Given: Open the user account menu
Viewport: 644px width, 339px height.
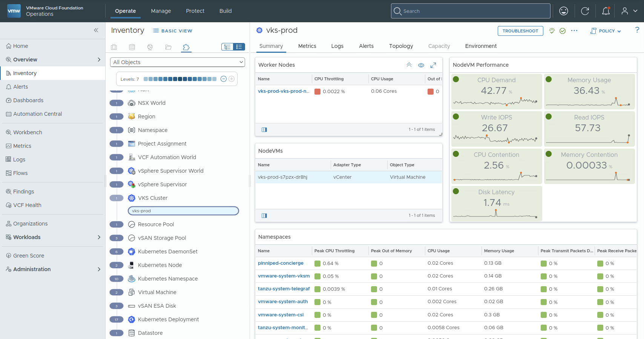Looking at the screenshot, I should [629, 11].
